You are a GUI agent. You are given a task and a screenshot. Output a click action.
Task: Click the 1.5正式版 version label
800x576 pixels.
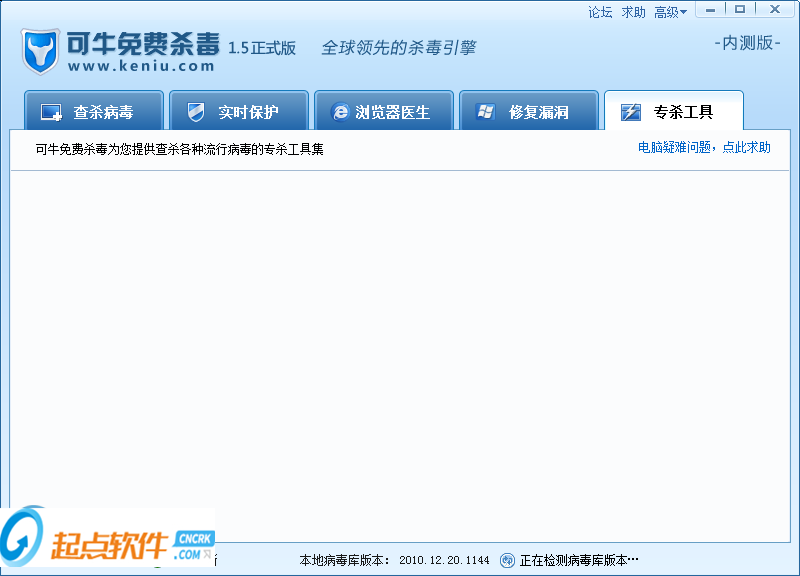click(x=262, y=48)
